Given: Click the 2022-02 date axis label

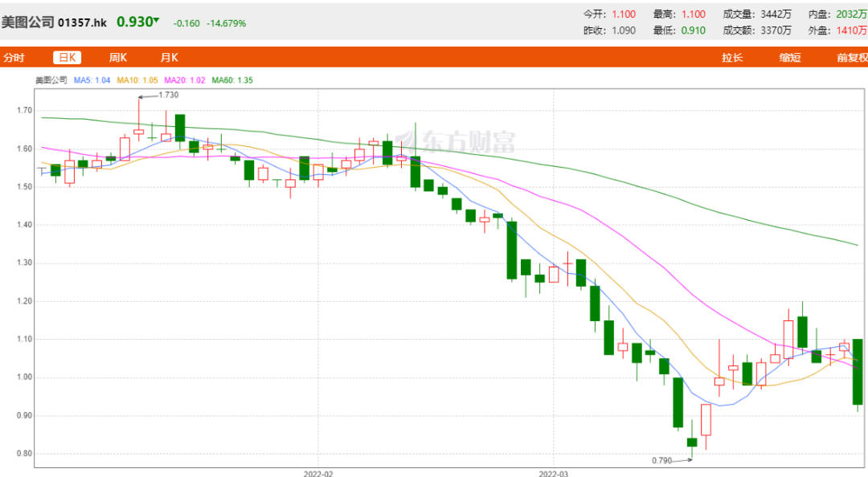Looking at the screenshot, I should (x=318, y=474).
